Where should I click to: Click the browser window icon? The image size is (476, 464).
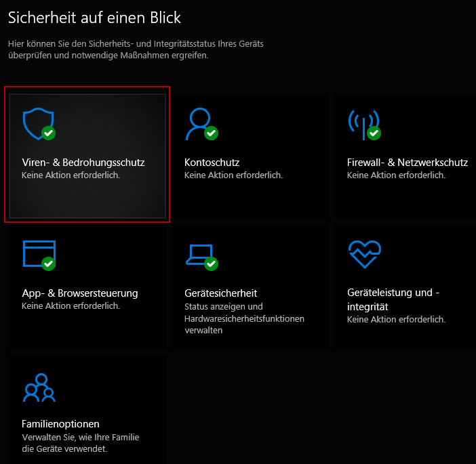point(39,253)
